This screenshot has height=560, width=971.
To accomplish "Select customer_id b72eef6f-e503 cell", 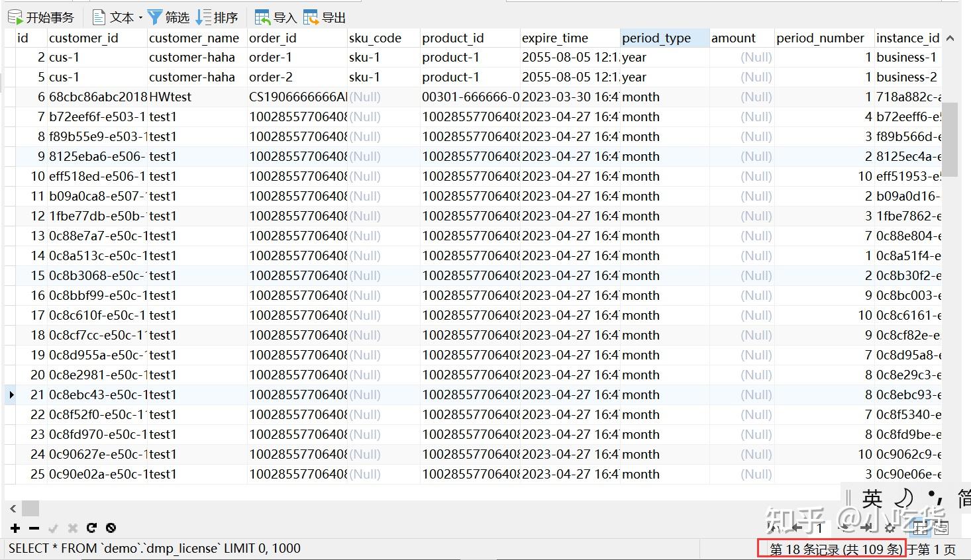I will pyautogui.click(x=97, y=117).
